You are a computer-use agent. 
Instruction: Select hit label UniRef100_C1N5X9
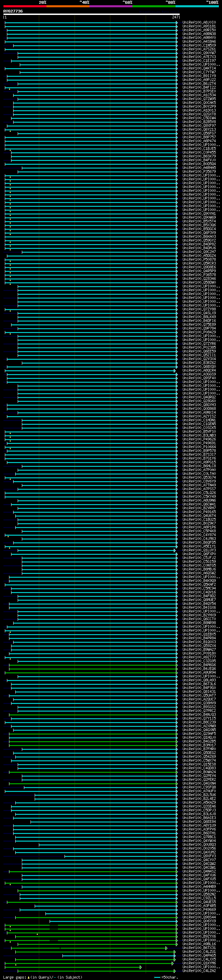pyautogui.click(x=199, y=45)
